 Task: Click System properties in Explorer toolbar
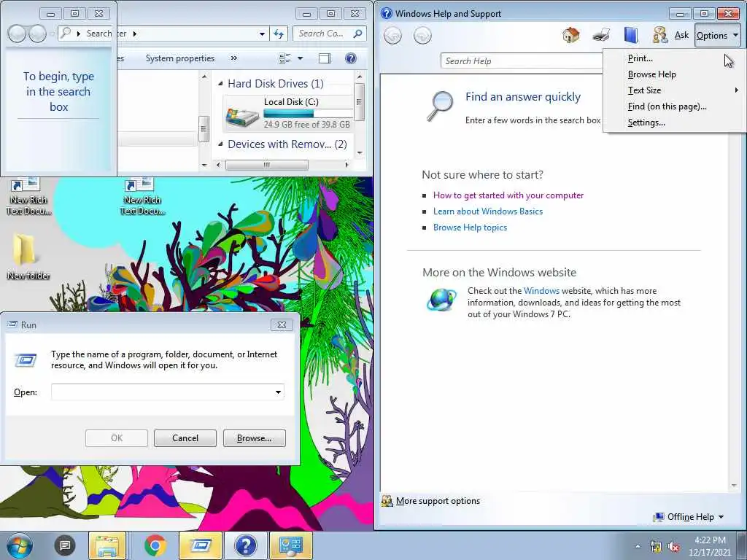point(180,58)
